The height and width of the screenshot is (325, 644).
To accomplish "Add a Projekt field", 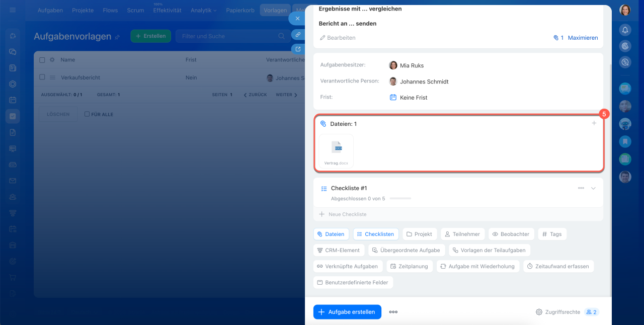I will pyautogui.click(x=420, y=234).
